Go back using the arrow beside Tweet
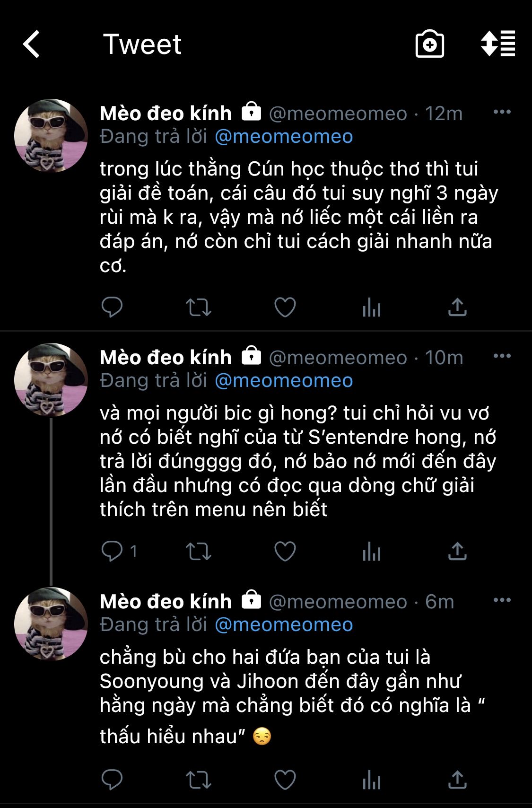The width and height of the screenshot is (532, 808). (x=32, y=44)
